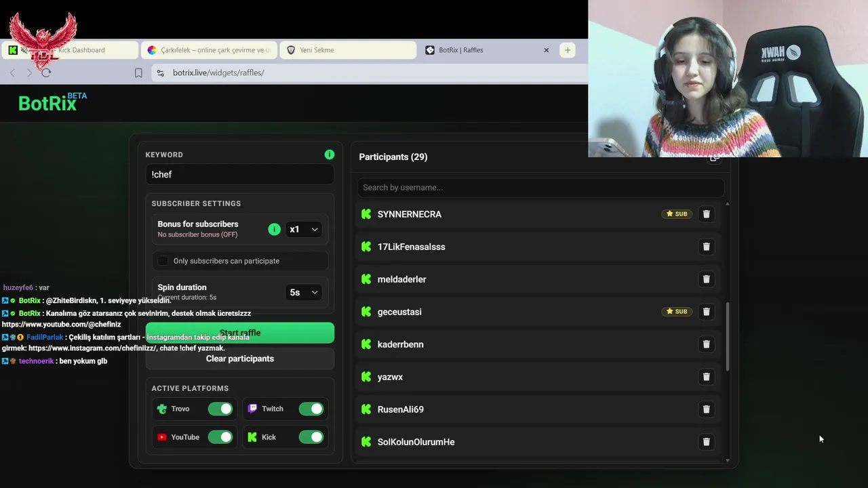Click the Kick logo next to yazwx
Image resolution: width=868 pixels, height=488 pixels.
tap(366, 377)
